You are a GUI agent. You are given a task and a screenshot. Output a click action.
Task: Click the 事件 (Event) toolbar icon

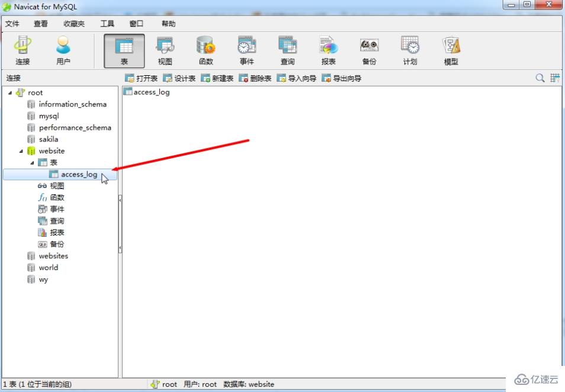246,50
